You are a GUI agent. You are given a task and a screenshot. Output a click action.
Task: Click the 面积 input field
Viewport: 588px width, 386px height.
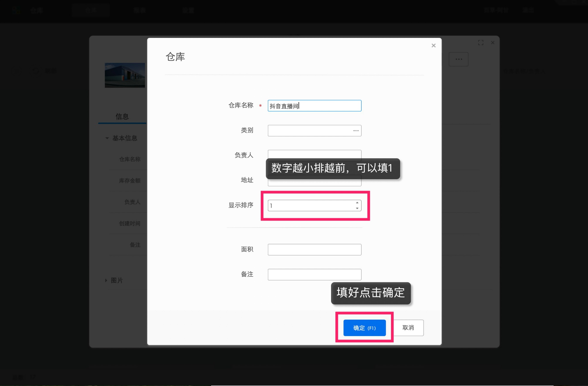click(314, 249)
